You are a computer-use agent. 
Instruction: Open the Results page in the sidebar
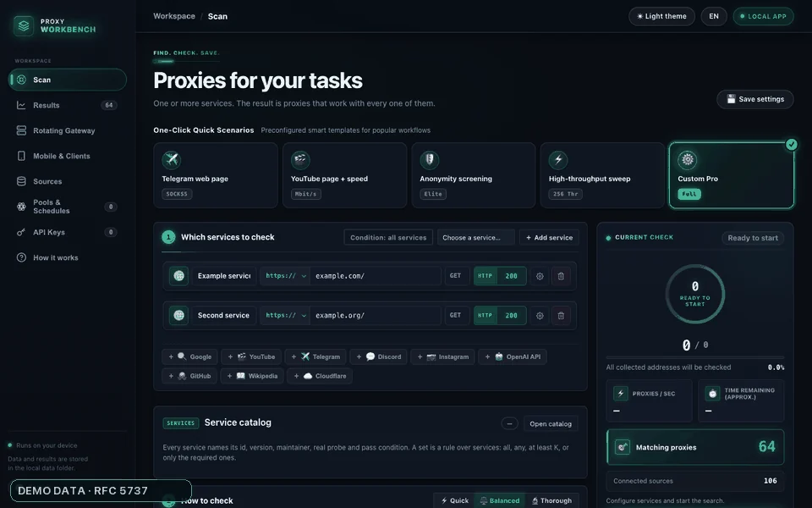[68, 105]
